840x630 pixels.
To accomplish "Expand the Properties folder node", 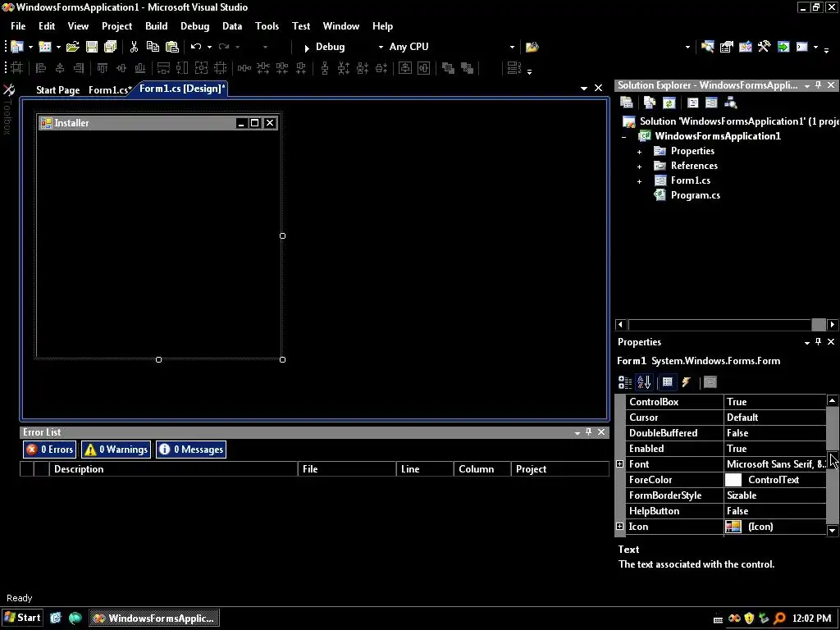I will coord(639,152).
